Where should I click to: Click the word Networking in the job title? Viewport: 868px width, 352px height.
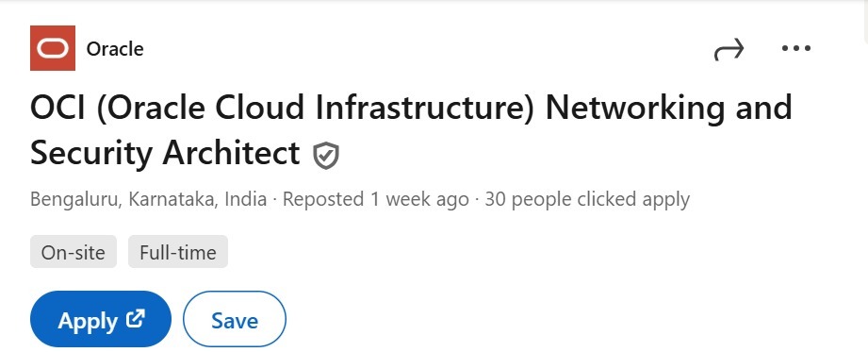coord(635,108)
